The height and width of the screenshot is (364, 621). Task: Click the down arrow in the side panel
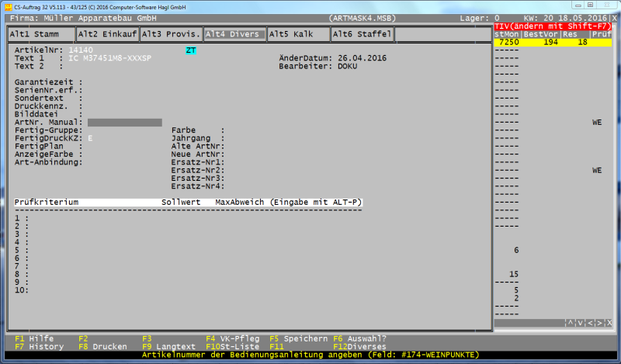tap(580, 322)
